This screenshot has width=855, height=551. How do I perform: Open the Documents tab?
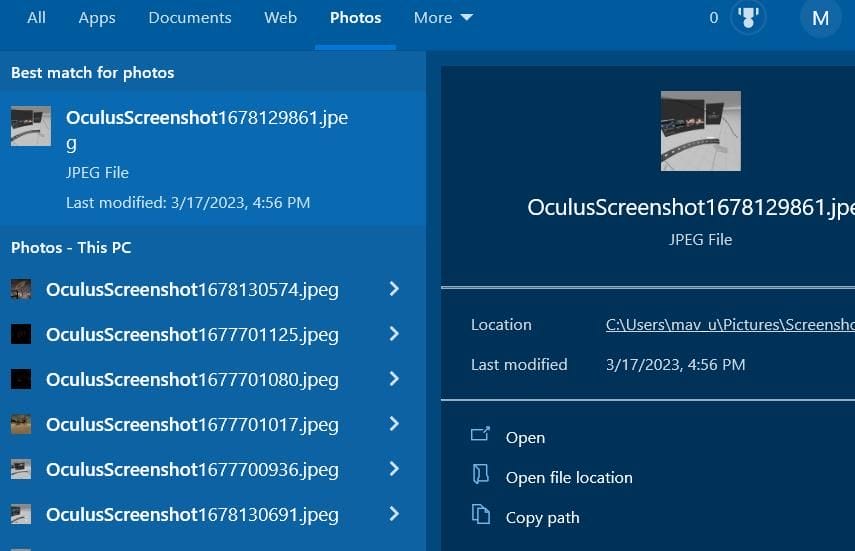click(x=190, y=17)
